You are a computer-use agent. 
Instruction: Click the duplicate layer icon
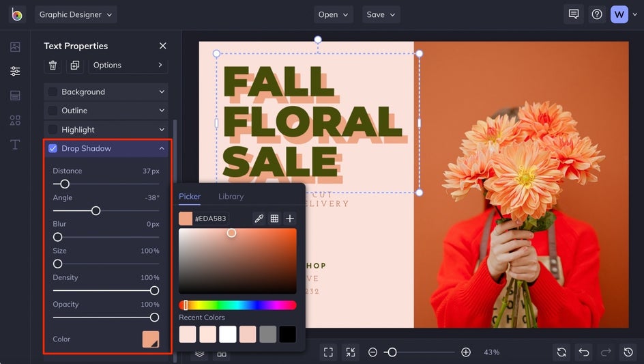click(75, 66)
